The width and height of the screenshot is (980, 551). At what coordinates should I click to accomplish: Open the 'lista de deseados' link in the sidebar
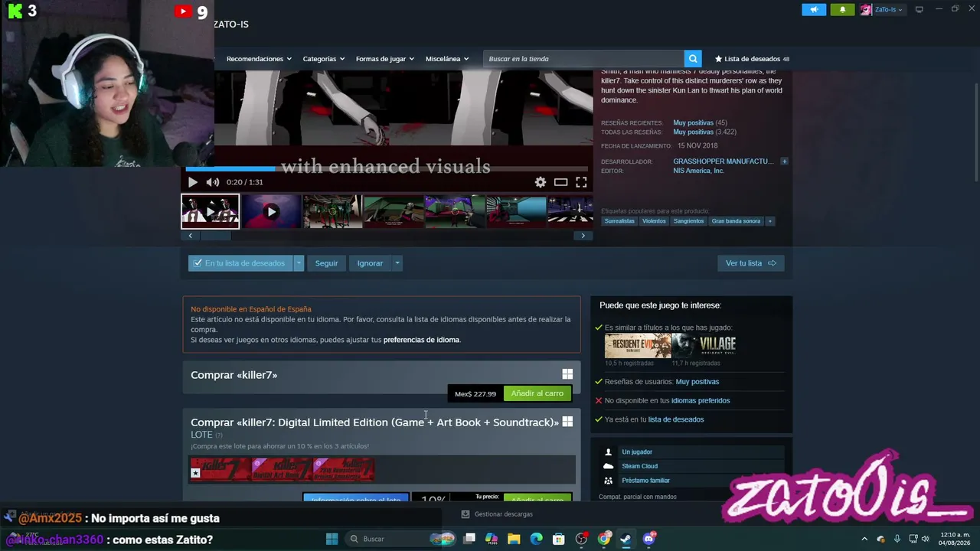(676, 419)
